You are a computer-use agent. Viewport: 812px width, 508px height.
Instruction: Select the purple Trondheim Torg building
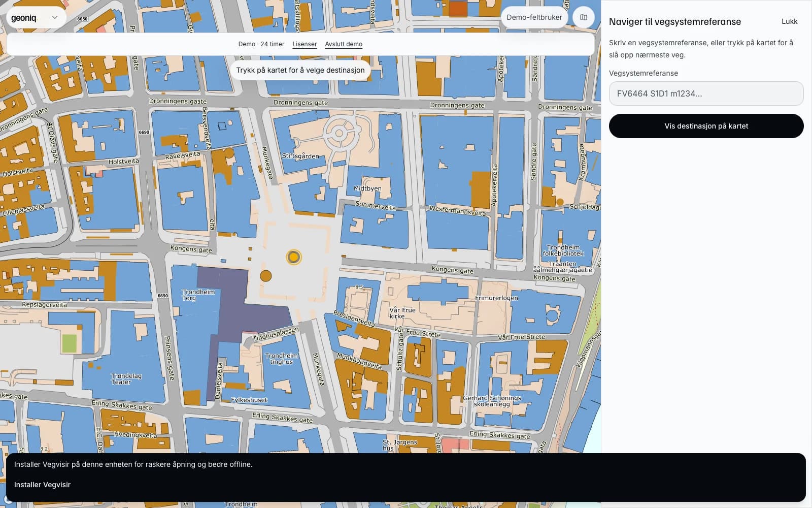click(x=239, y=315)
